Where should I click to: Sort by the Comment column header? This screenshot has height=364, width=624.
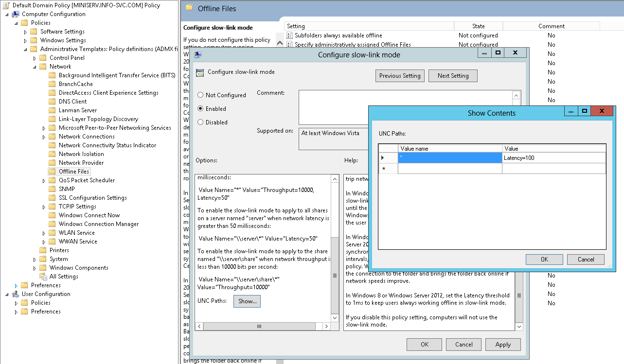click(x=552, y=26)
